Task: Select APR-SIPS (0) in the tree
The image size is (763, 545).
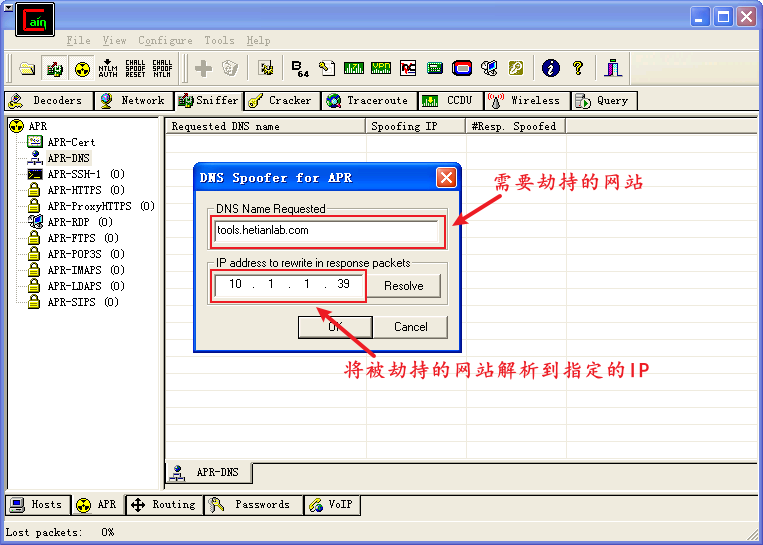Action: coord(83,302)
